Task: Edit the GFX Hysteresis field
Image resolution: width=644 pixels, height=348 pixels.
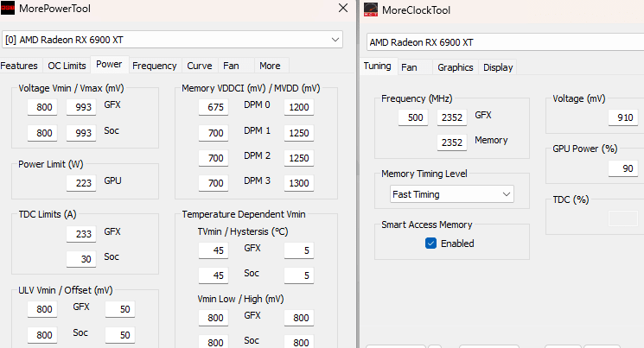Action: point(299,250)
